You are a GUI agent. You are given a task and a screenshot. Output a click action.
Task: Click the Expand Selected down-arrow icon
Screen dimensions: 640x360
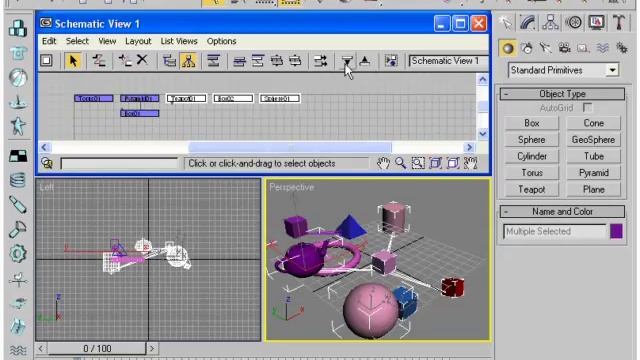pos(347,61)
